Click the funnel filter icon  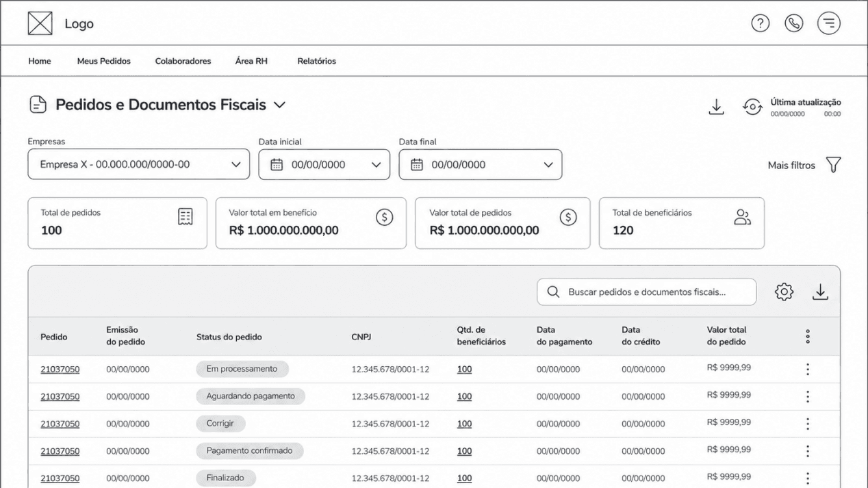coord(833,165)
